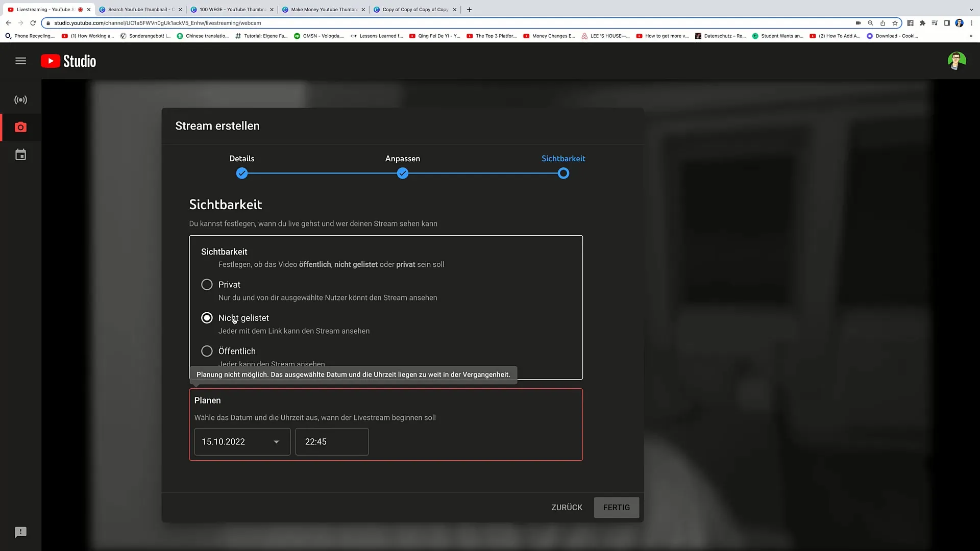
Task: Click the Planung nicht möglich error tooltip
Action: pyautogui.click(x=353, y=374)
